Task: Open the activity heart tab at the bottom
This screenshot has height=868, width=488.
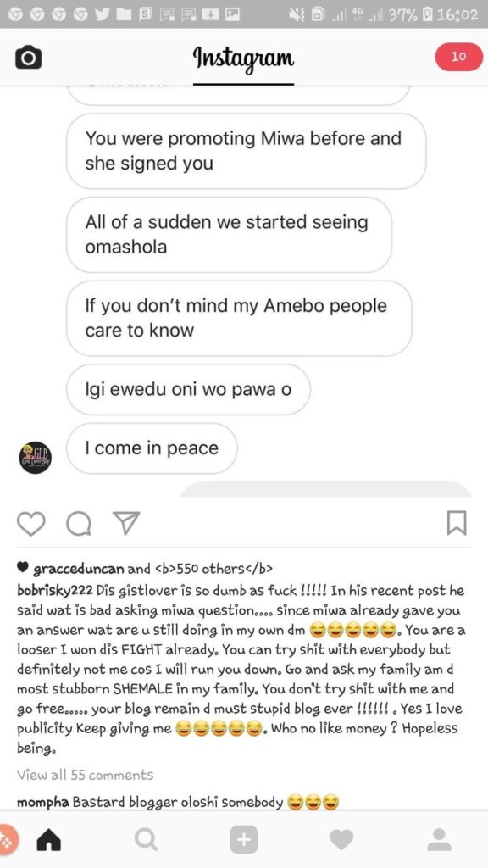Action: click(341, 840)
